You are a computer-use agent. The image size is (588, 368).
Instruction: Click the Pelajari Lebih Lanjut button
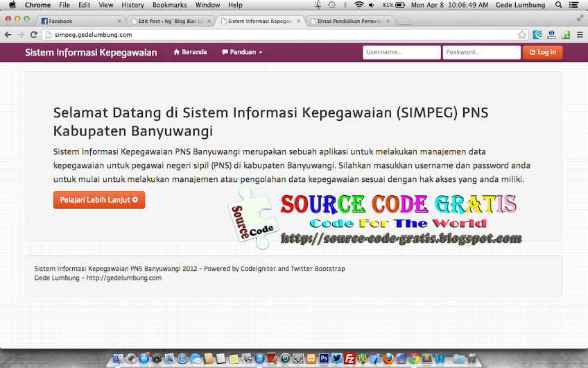99,200
